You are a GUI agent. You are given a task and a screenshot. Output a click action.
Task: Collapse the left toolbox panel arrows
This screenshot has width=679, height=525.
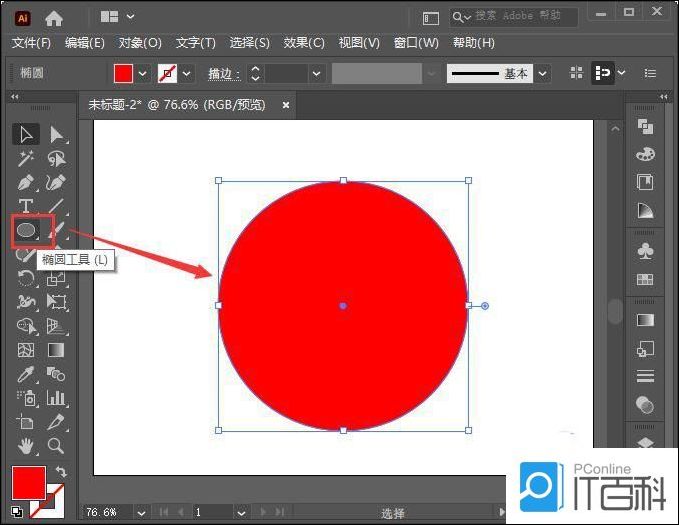point(15,97)
